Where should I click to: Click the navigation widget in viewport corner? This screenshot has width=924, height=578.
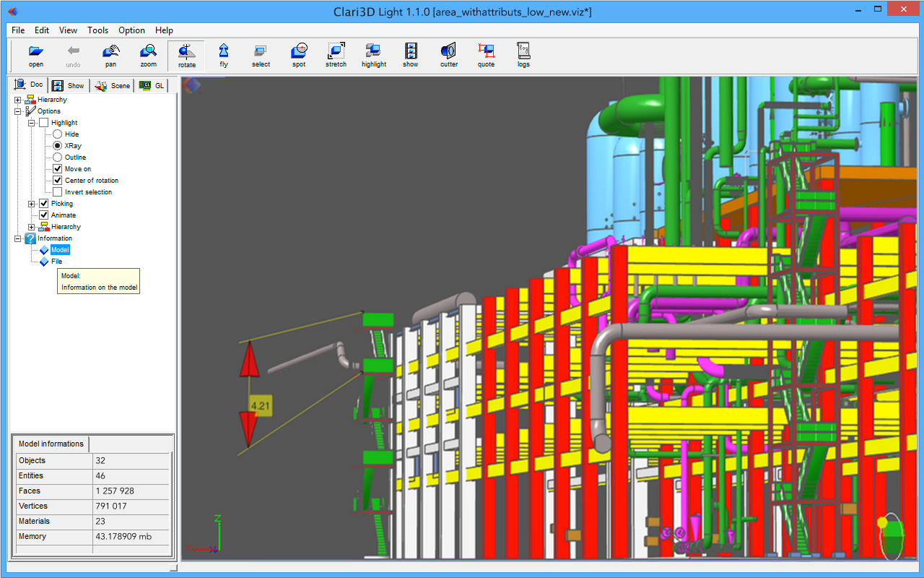(x=892, y=536)
